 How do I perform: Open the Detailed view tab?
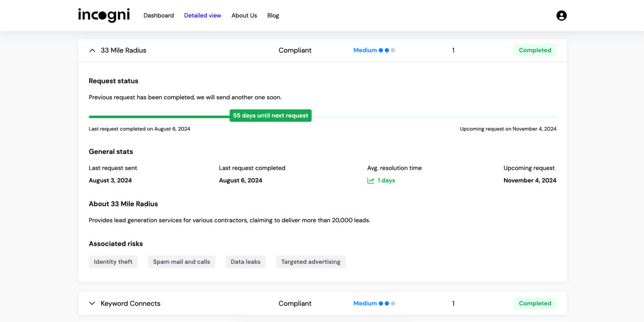pos(203,15)
